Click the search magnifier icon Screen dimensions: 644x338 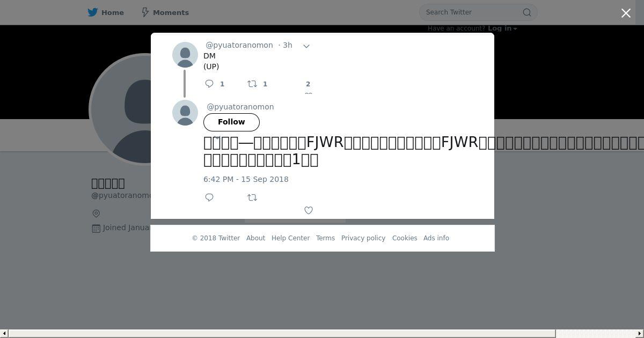pos(527,12)
